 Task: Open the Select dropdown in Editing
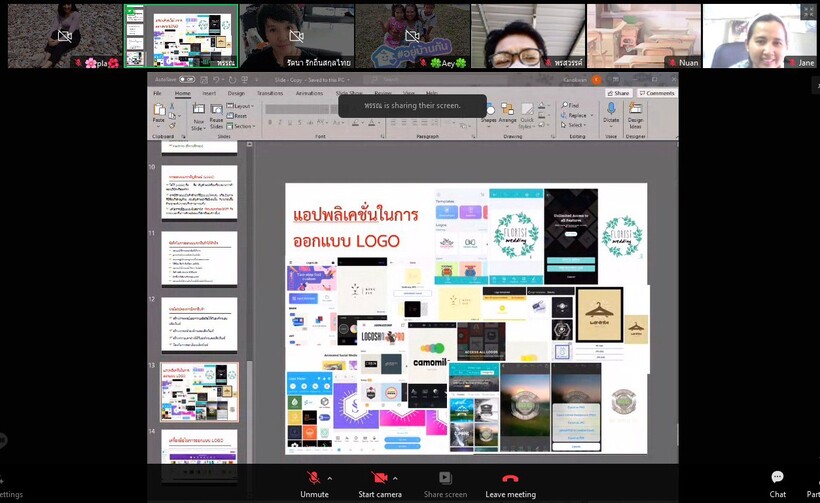(574, 125)
